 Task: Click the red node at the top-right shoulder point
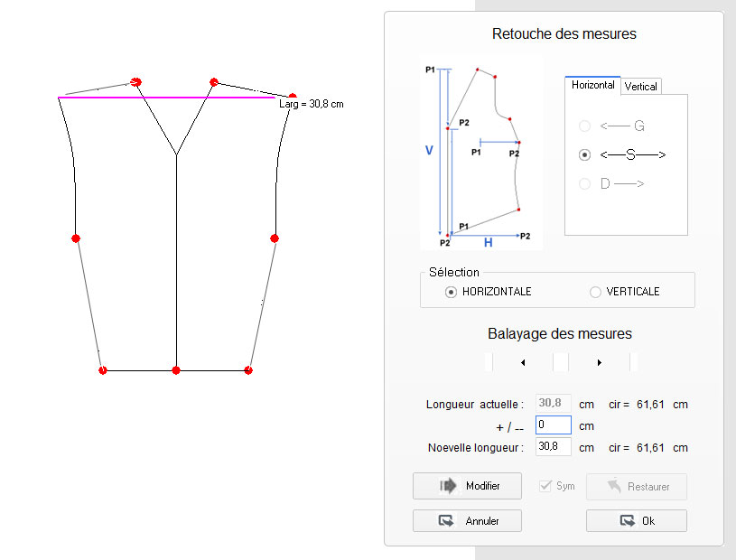[x=292, y=96]
